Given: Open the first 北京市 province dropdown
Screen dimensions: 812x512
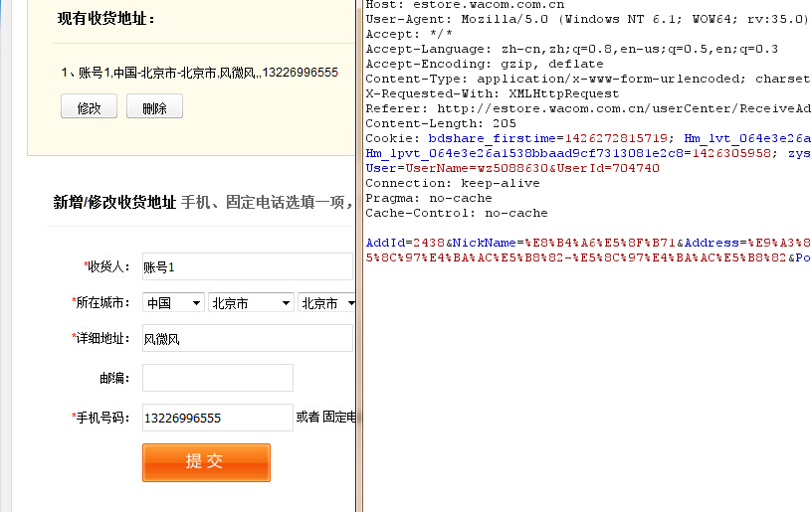Looking at the screenshot, I should pyautogui.click(x=251, y=302).
